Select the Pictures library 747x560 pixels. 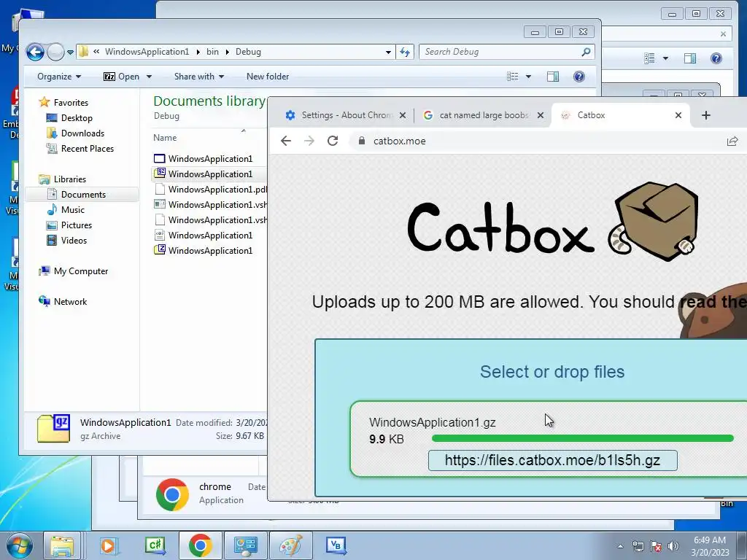coord(76,225)
